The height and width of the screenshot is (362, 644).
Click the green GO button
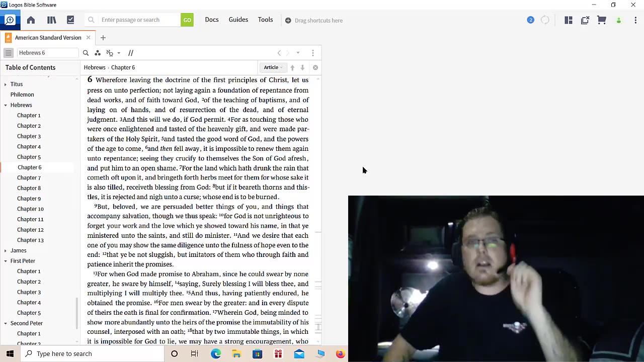coord(187,20)
